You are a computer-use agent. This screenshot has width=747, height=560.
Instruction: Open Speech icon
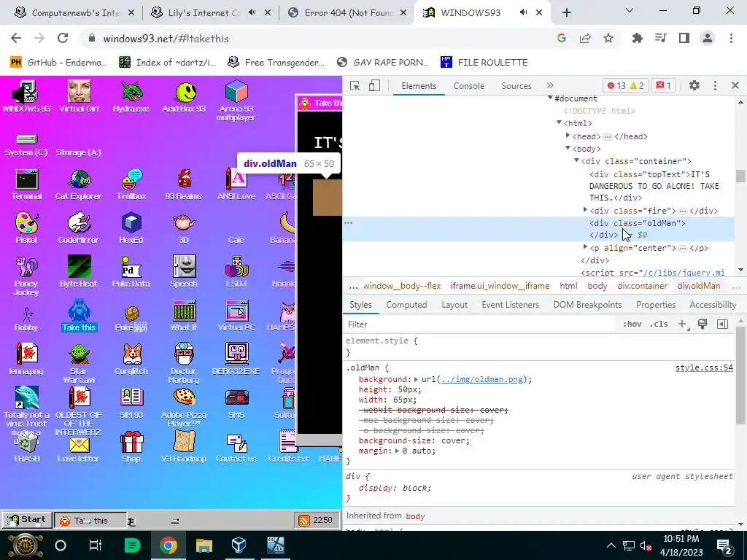pos(184,272)
